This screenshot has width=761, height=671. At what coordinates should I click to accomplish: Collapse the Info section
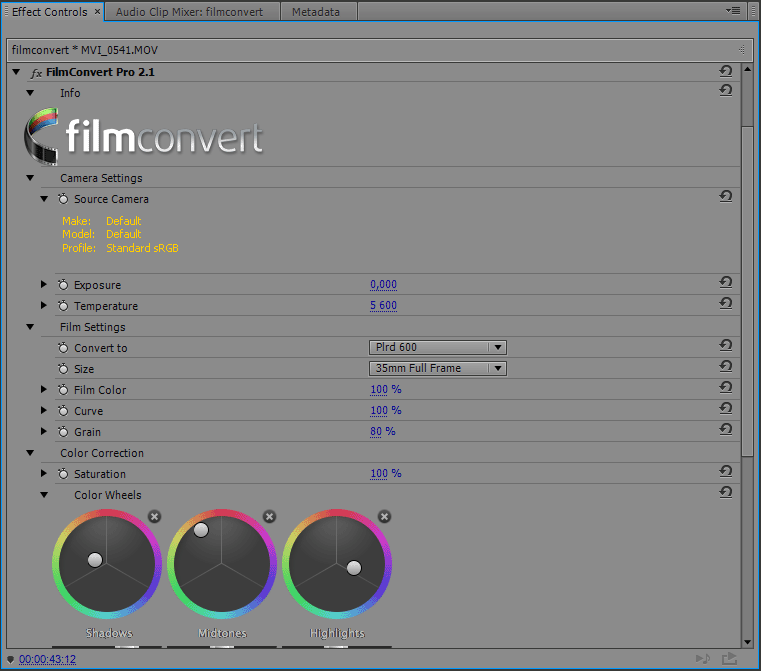tap(30, 93)
